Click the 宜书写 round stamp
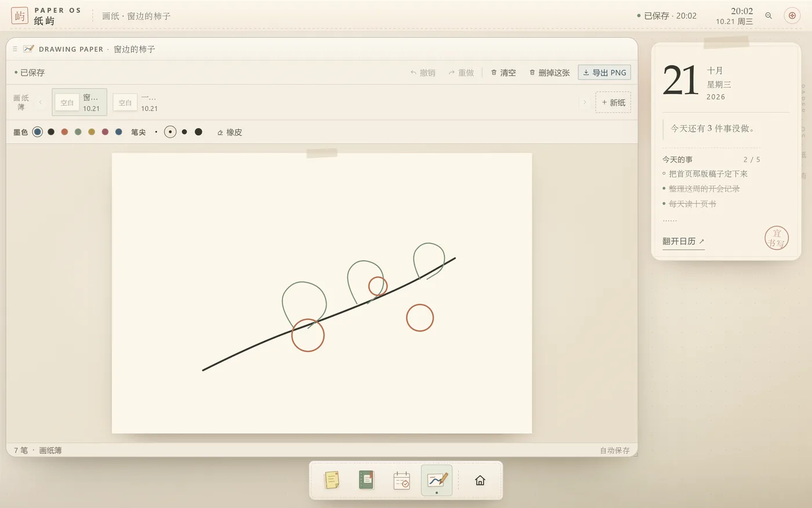The image size is (812, 508). click(x=777, y=238)
